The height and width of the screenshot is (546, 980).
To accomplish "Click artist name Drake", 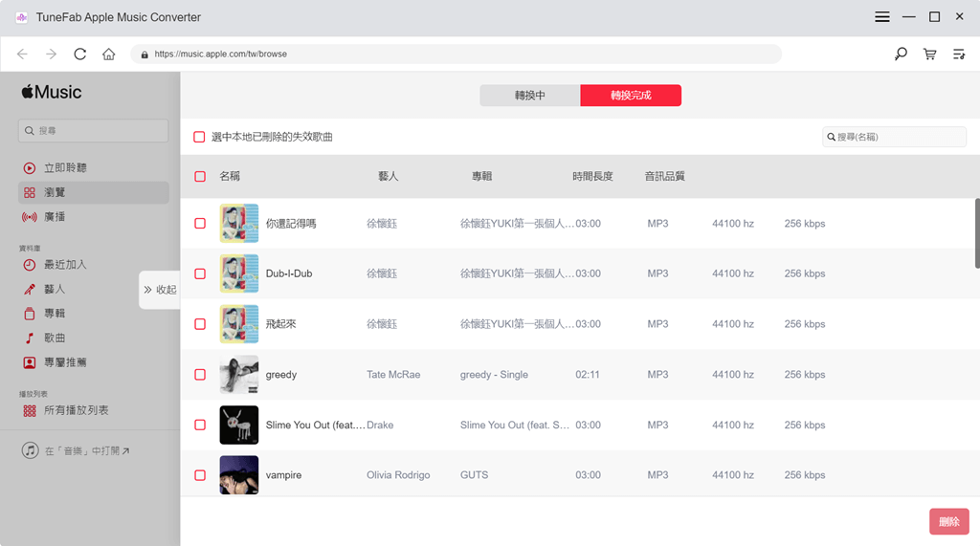I will pyautogui.click(x=380, y=425).
